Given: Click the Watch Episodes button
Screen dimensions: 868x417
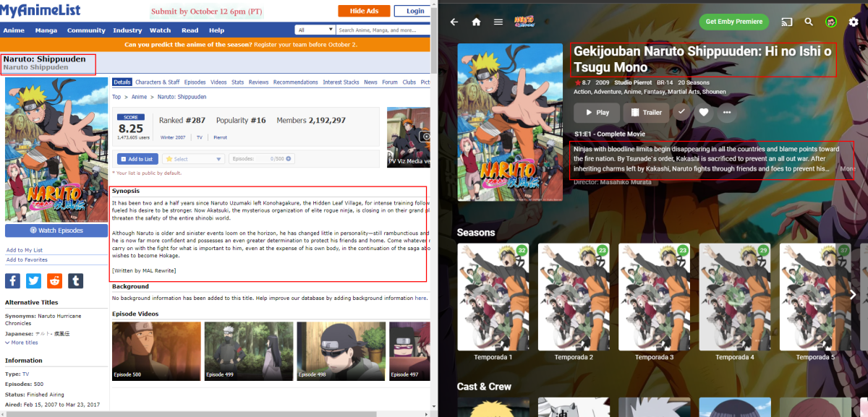Looking at the screenshot, I should coord(56,230).
